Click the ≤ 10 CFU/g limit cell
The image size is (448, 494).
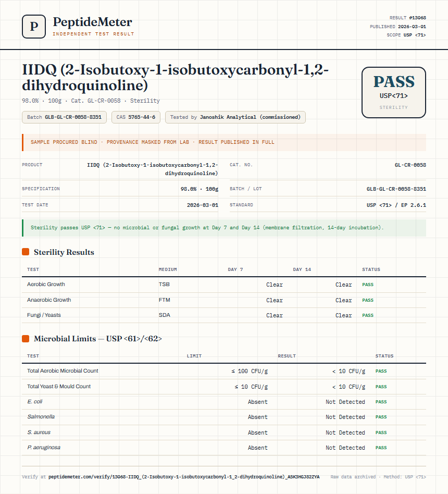point(251,387)
